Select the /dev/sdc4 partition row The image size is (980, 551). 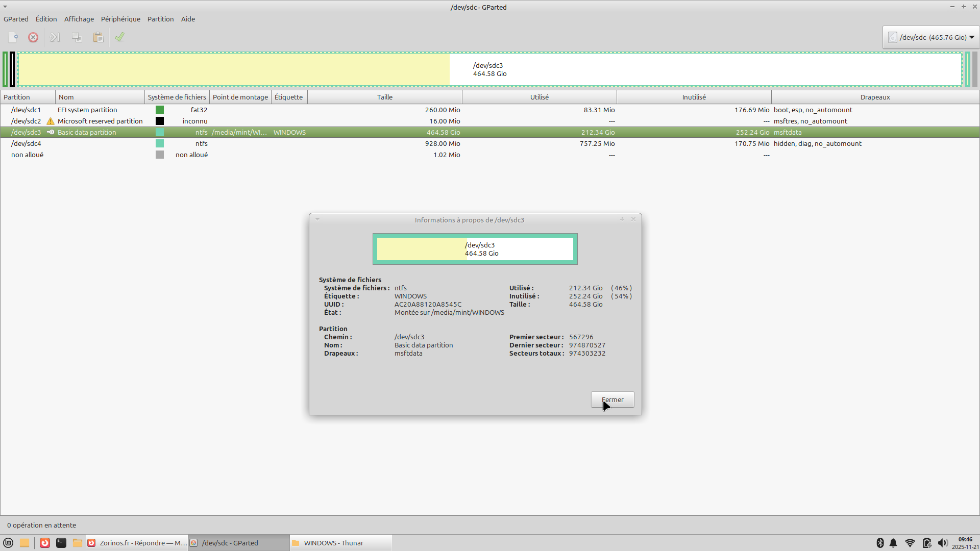26,143
